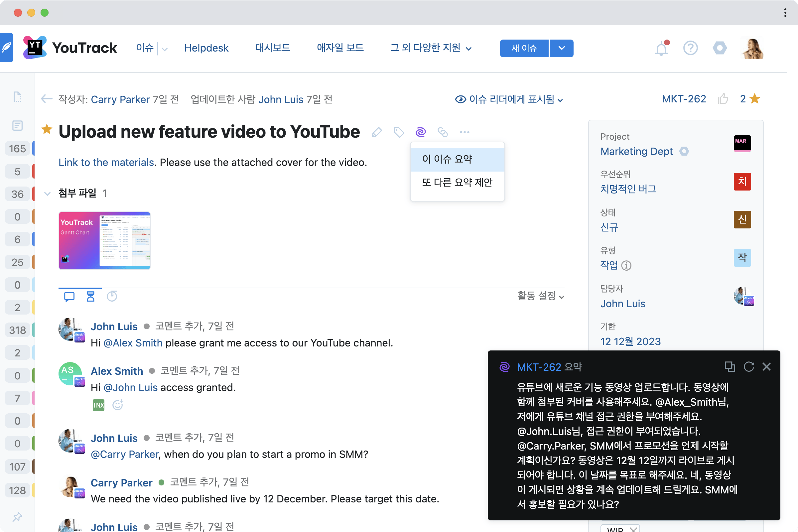
Task: Click the pencil icon to edit the title
Action: tap(377, 132)
